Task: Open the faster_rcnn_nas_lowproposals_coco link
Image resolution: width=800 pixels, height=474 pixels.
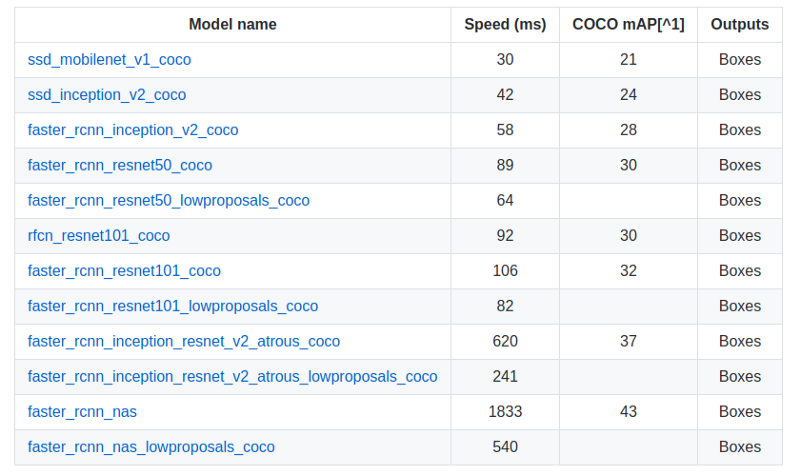Action: [x=151, y=447]
